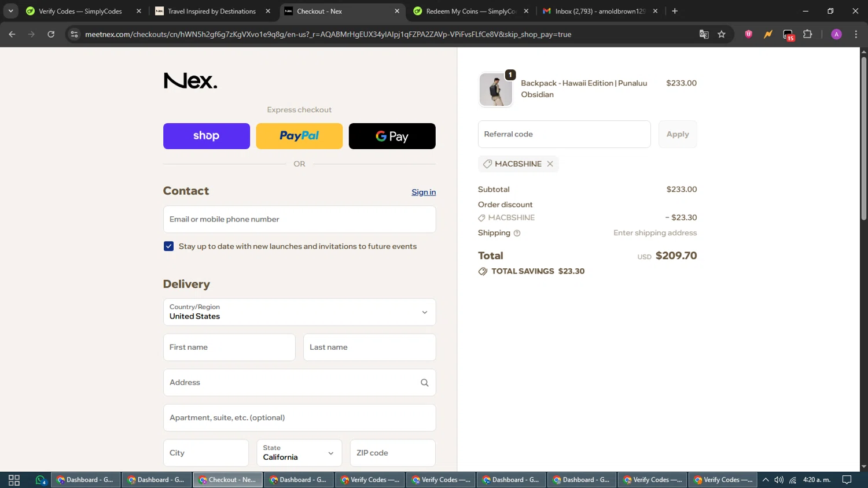Open the network Wi-Fi settings

tap(793, 480)
